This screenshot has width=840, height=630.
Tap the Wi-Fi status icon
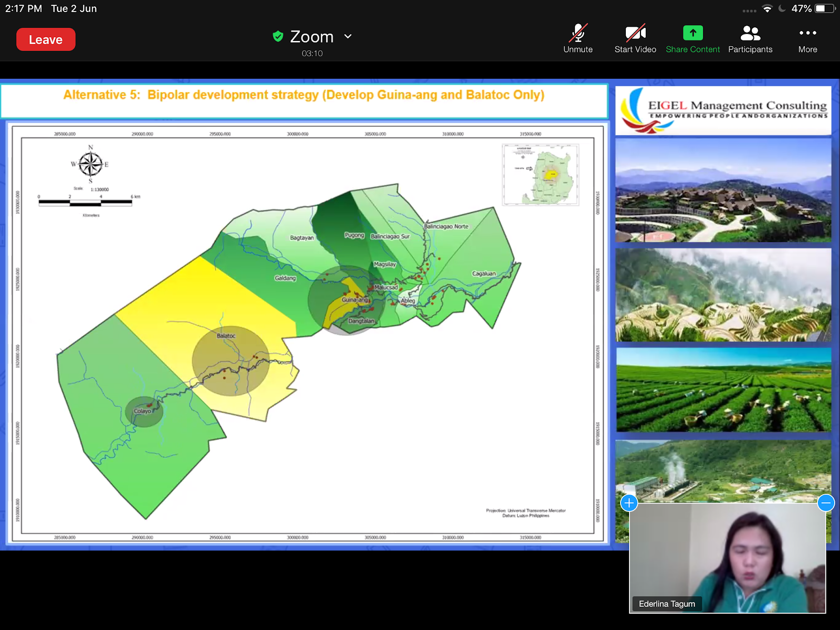click(767, 9)
